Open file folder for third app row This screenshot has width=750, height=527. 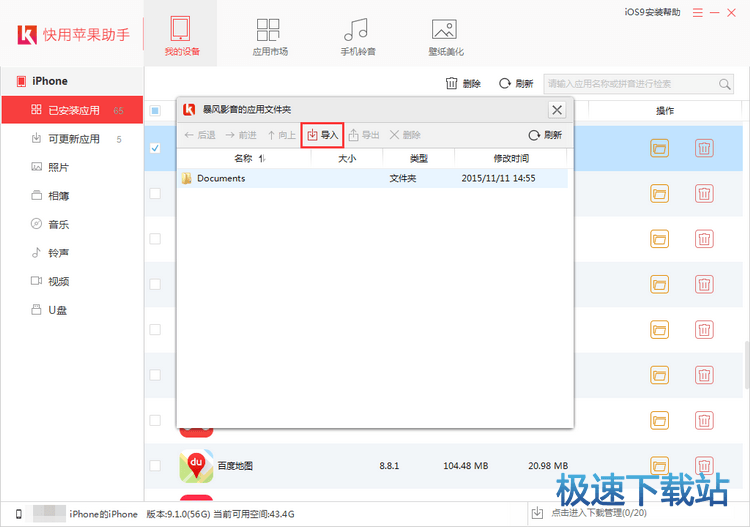(659, 239)
